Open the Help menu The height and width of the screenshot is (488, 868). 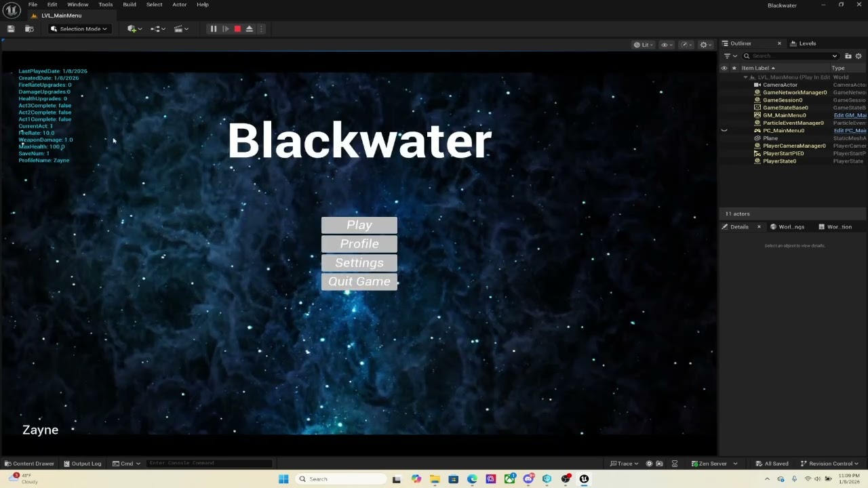coord(202,5)
